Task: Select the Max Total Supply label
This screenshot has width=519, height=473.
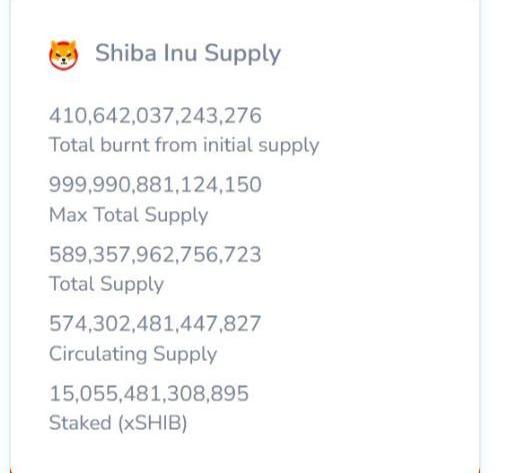Action: click(129, 215)
